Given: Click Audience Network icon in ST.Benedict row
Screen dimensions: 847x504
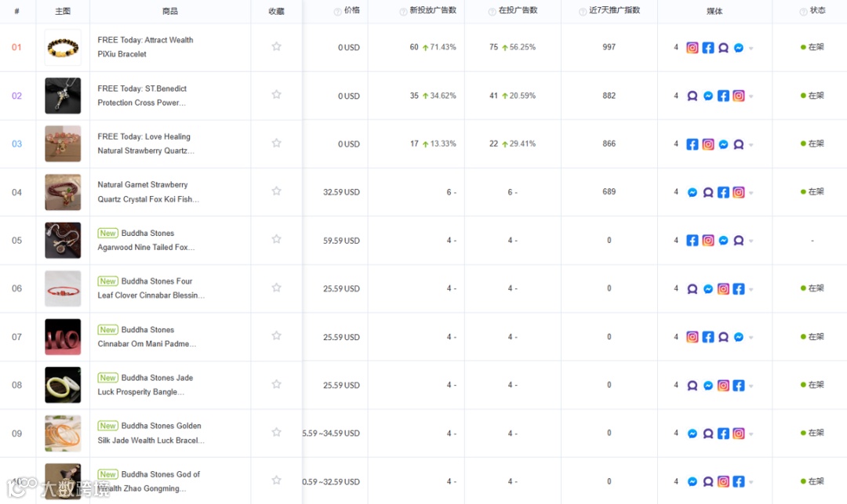Looking at the screenshot, I should tap(692, 96).
